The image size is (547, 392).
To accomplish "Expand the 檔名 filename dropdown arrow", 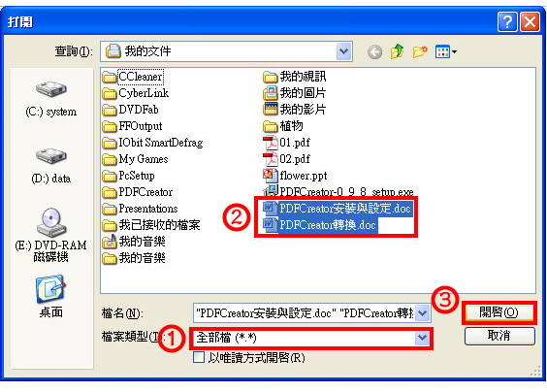I will pos(423,312).
